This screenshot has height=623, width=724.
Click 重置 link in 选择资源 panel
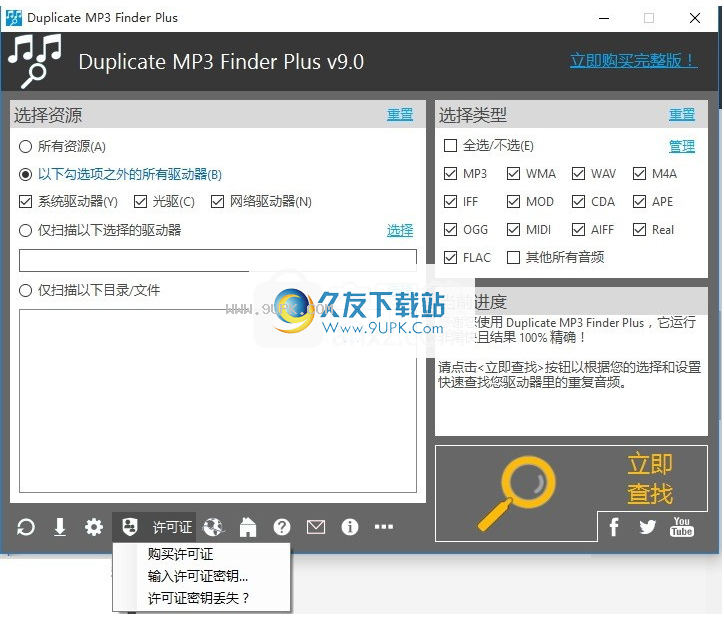click(x=400, y=115)
